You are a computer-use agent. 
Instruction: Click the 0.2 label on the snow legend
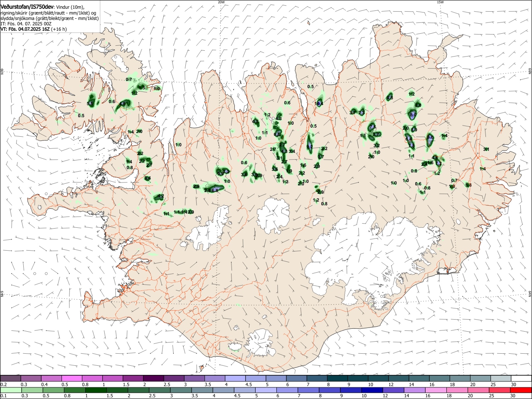(x=3, y=384)
